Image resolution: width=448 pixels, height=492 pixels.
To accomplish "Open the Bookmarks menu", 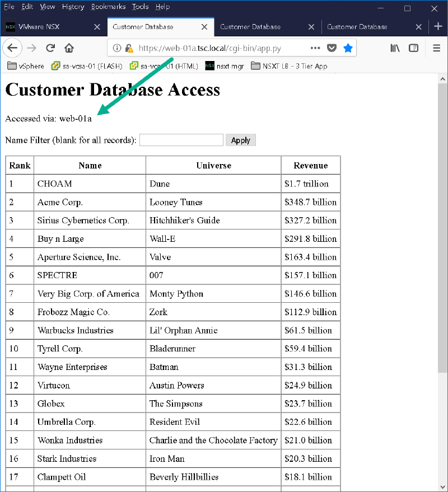I will (x=108, y=7).
